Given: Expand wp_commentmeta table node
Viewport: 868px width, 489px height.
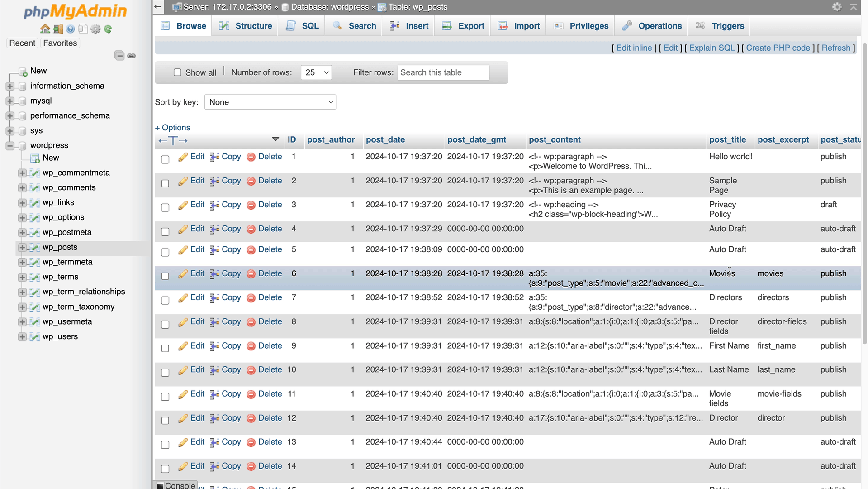Looking at the screenshot, I should point(22,173).
